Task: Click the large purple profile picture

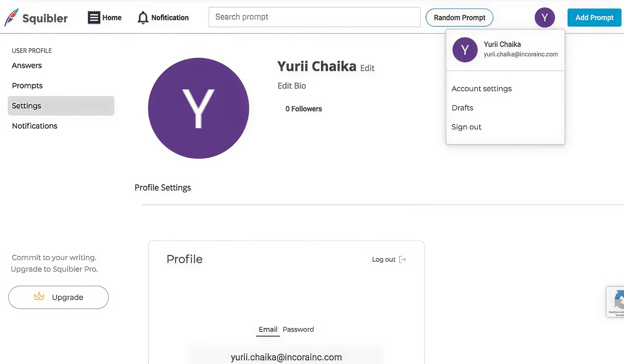Action: [x=198, y=108]
